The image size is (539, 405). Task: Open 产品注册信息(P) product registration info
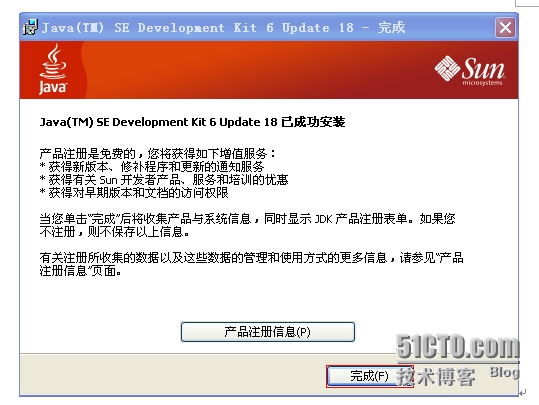coord(267,332)
